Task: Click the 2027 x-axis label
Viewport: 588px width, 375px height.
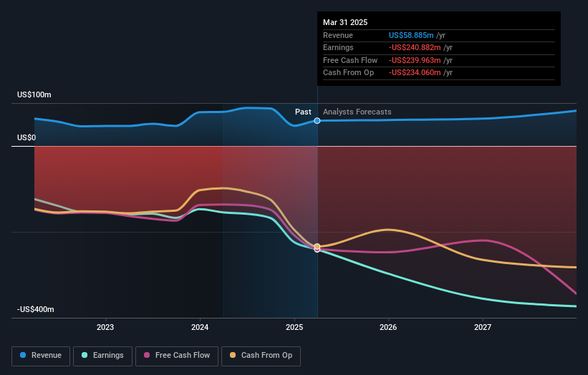Action: [483, 327]
